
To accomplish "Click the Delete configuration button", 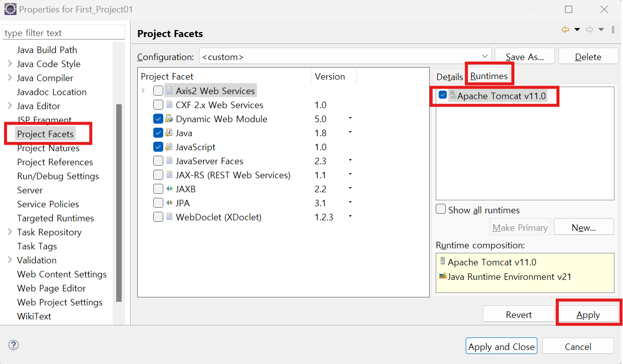I will [x=588, y=57].
